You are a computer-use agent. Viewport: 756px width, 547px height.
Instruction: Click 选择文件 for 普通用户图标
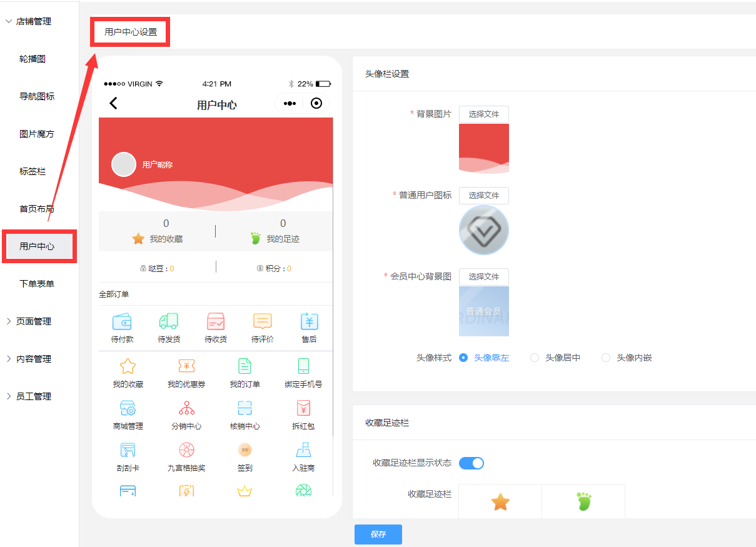click(x=484, y=196)
